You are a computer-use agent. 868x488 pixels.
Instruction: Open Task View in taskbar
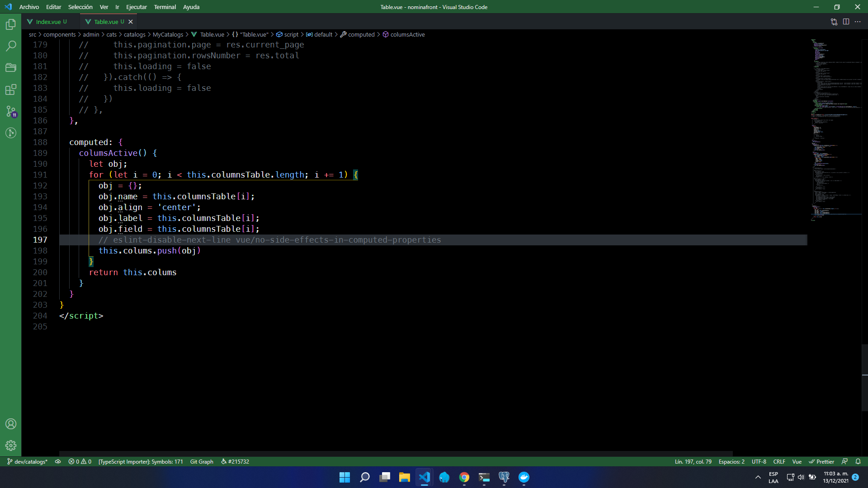click(x=384, y=477)
